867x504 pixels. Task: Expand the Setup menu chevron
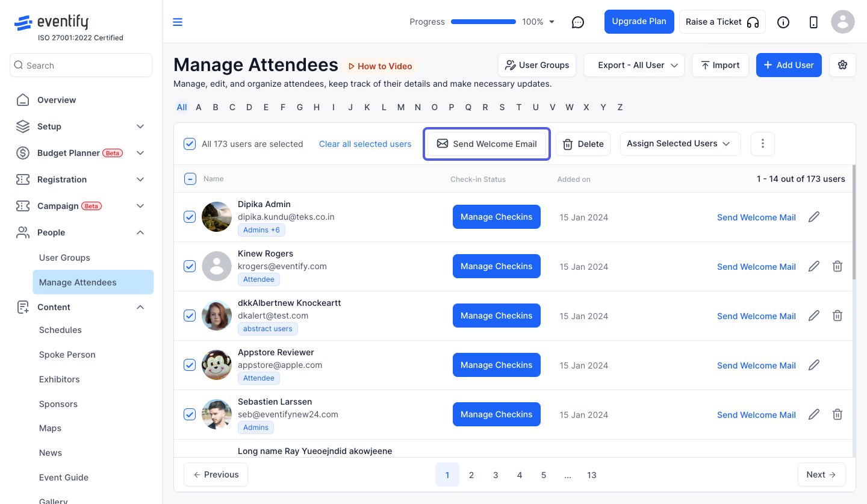[x=140, y=126]
